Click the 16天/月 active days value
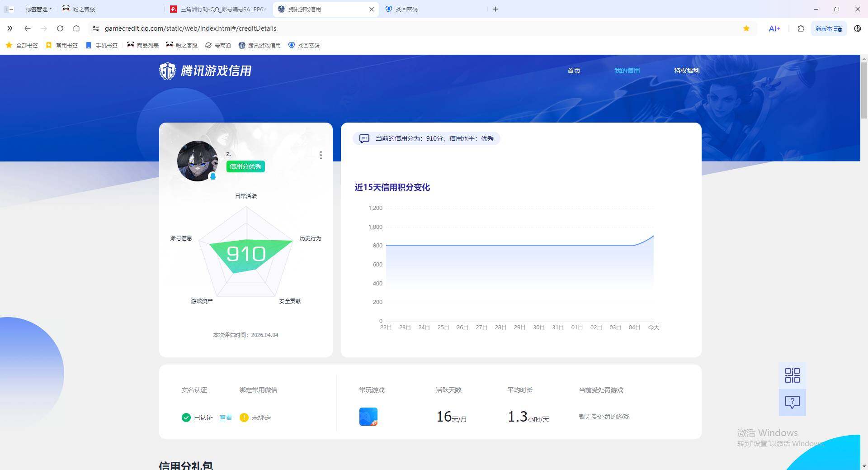This screenshot has width=868, height=470. [x=451, y=417]
